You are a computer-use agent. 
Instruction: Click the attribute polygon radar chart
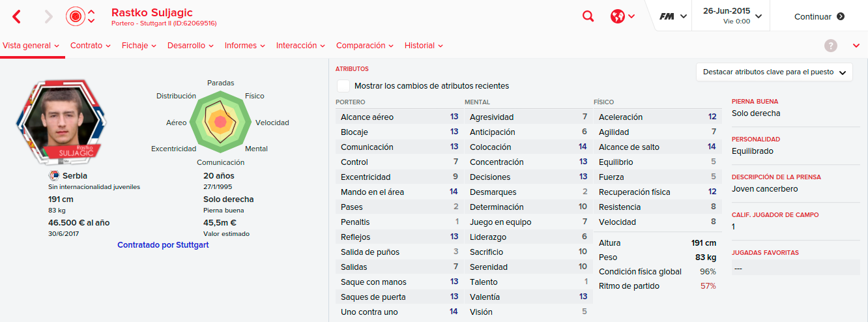click(x=220, y=121)
